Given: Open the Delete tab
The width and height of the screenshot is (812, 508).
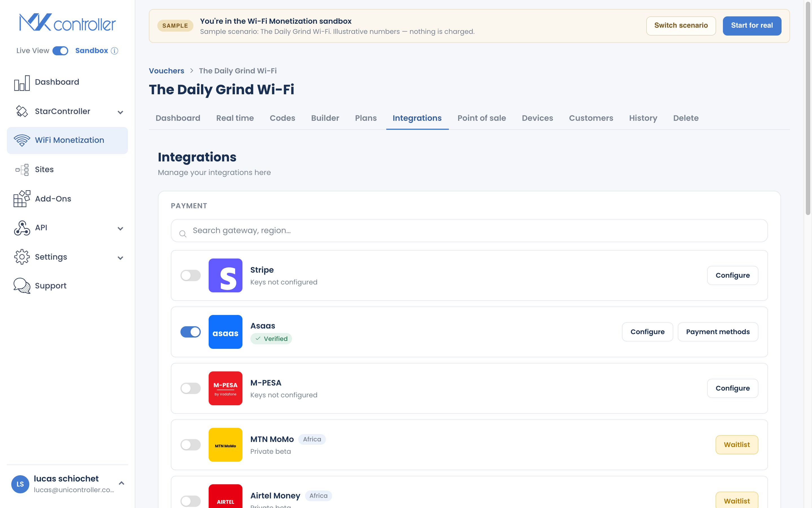Looking at the screenshot, I should [686, 118].
